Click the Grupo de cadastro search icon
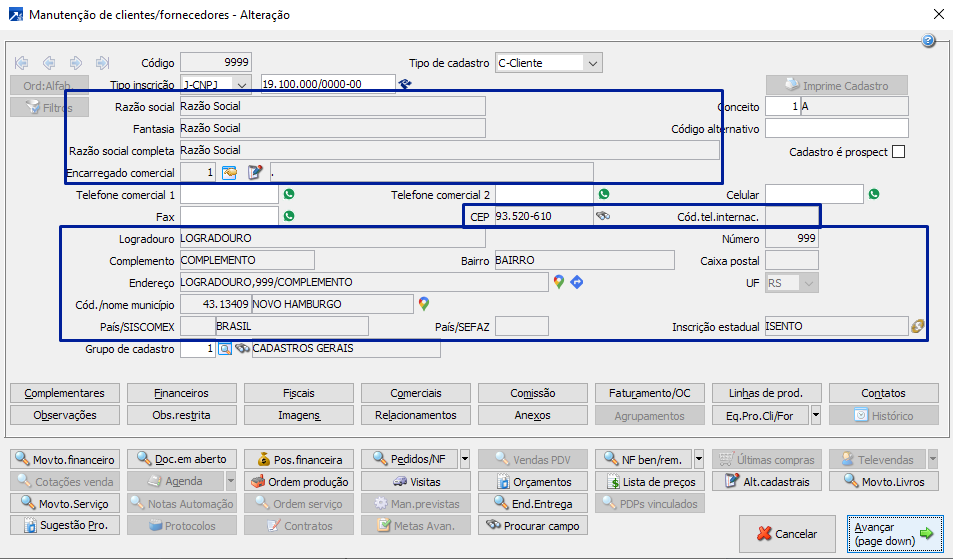 coord(225,349)
